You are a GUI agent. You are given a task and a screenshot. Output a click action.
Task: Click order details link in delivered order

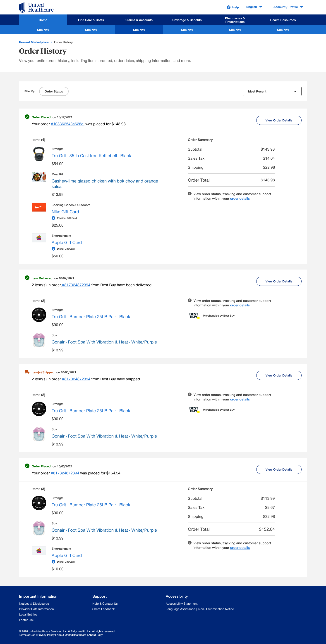[240, 305]
